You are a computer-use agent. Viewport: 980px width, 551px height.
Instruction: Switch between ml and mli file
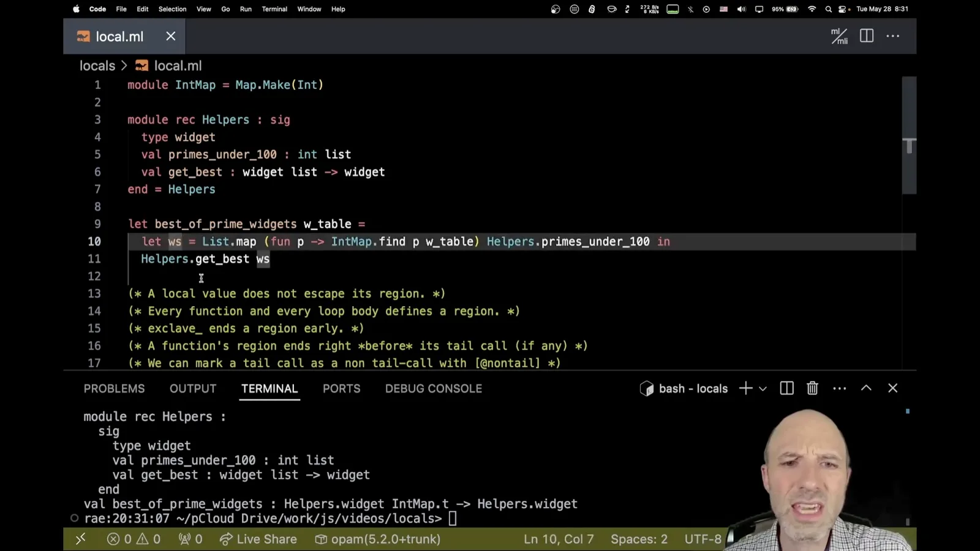(839, 36)
